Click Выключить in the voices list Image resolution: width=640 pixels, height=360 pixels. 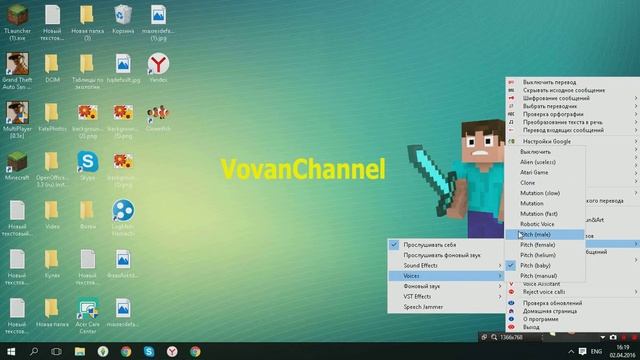click(545, 151)
